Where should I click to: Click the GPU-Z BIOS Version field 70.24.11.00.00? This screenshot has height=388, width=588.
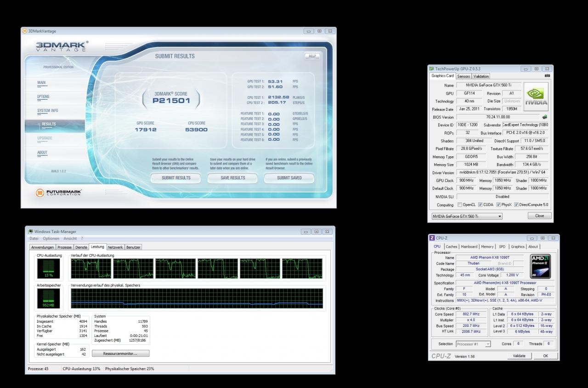point(498,117)
